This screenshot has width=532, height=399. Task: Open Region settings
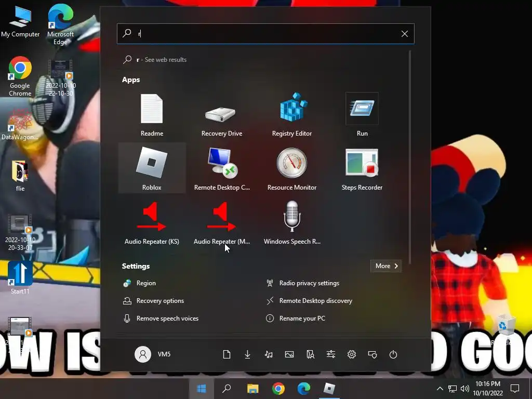[x=139, y=283]
